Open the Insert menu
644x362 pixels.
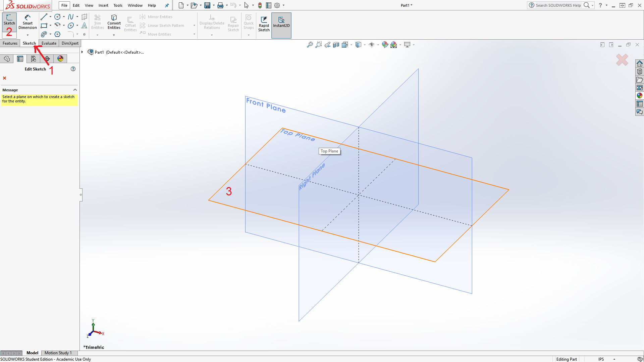(103, 5)
